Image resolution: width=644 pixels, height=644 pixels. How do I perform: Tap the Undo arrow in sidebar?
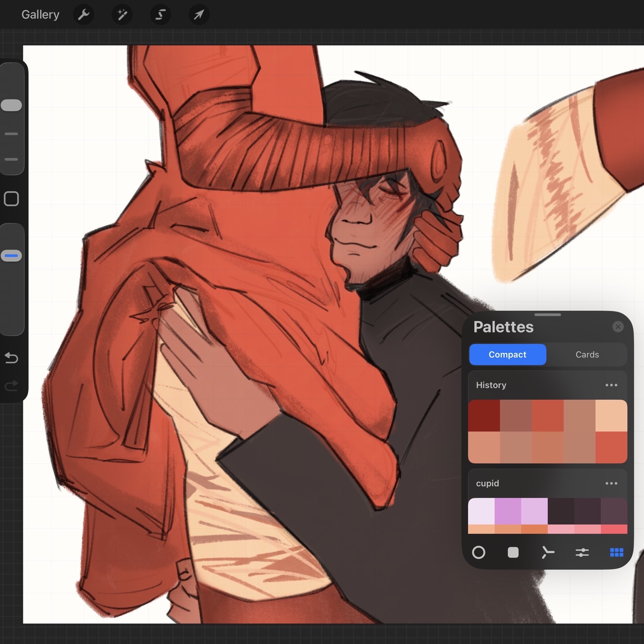tap(12, 358)
